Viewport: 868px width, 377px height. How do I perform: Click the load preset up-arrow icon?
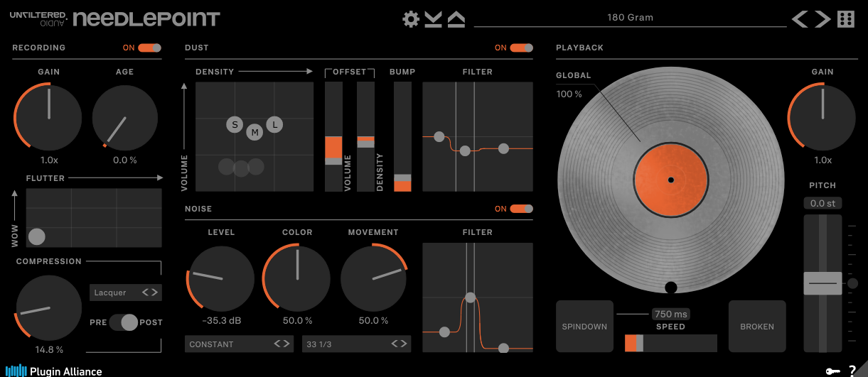[x=456, y=19]
